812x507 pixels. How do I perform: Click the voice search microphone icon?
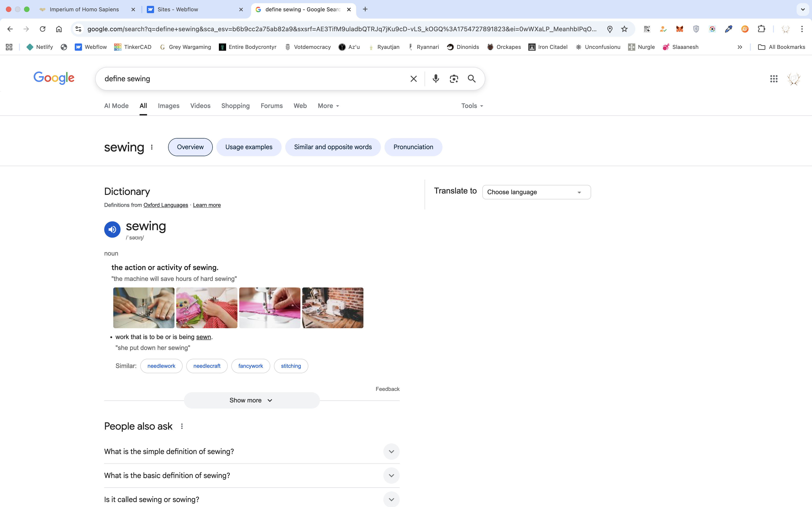click(435, 79)
